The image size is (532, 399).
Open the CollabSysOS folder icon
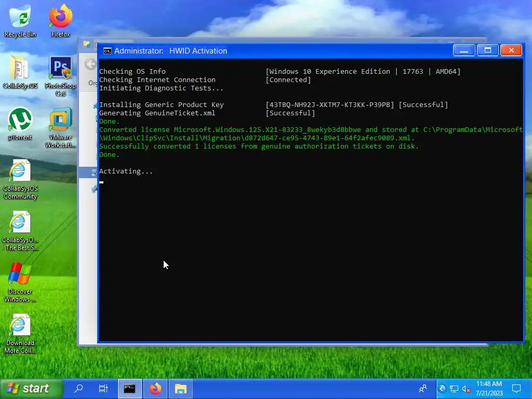[x=20, y=72]
